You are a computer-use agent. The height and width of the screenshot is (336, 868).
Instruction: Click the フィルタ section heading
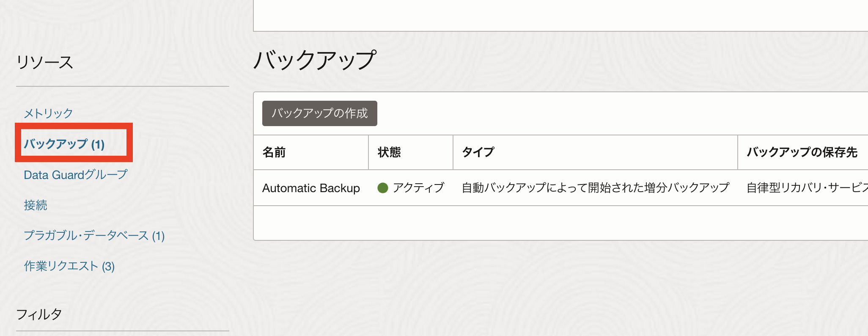pyautogui.click(x=39, y=314)
